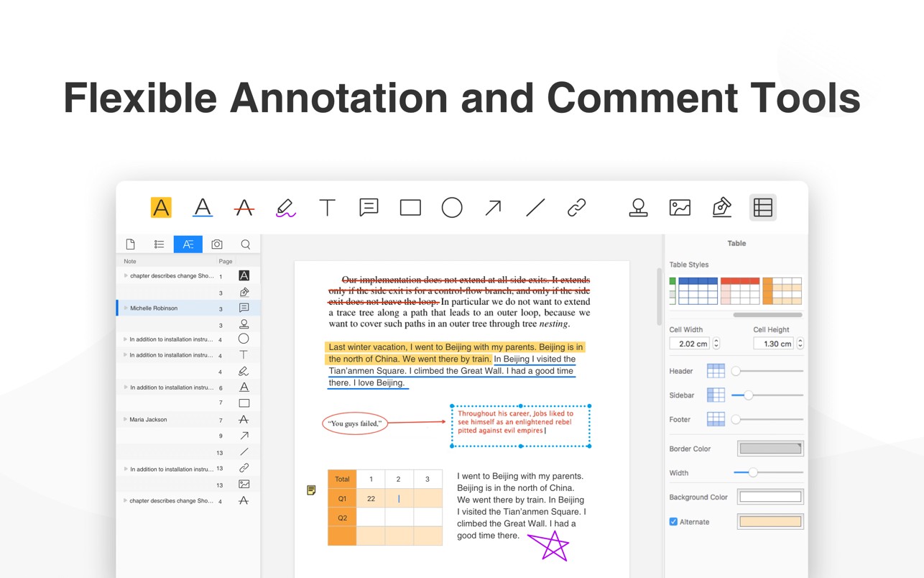Switch to the annotations list tab
Viewport: 924px width, 578px height.
tap(188, 244)
